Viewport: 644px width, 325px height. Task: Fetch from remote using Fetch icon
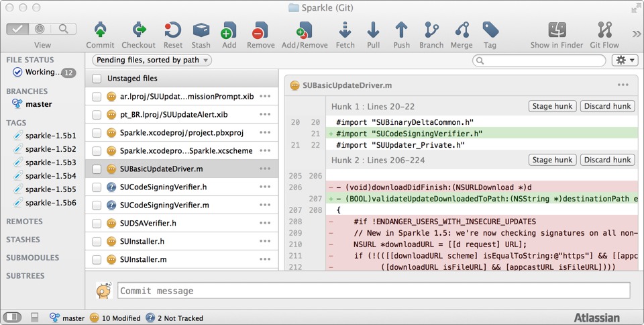pyautogui.click(x=345, y=31)
